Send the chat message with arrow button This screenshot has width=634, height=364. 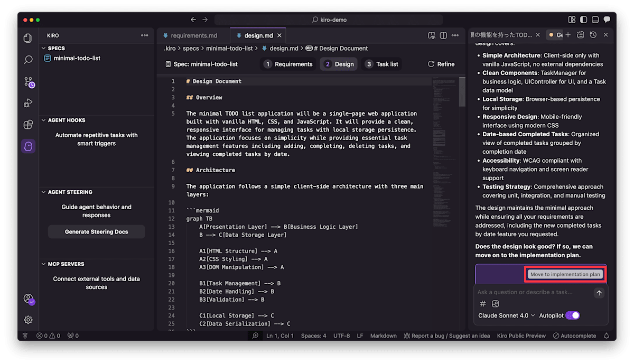tap(599, 293)
